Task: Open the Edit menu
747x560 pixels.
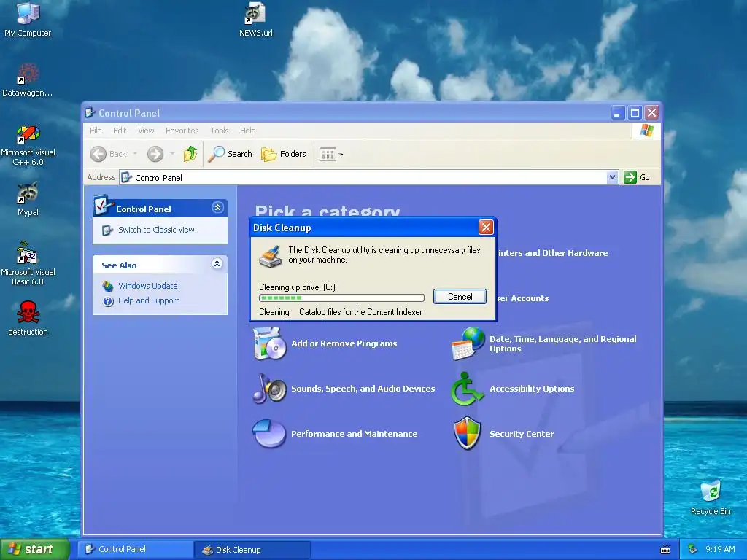Action: click(x=120, y=131)
